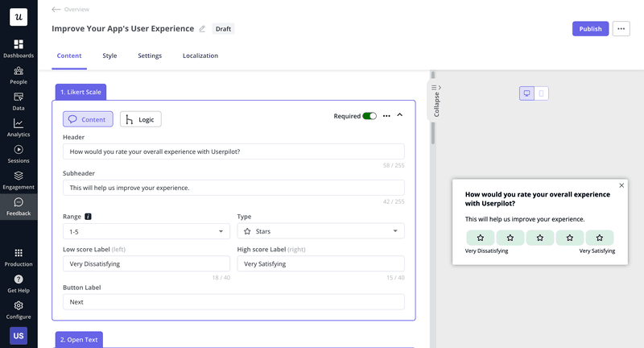Viewport: 644px width, 348px height.
Task: Click the info icon next to Range
Action: tap(88, 217)
